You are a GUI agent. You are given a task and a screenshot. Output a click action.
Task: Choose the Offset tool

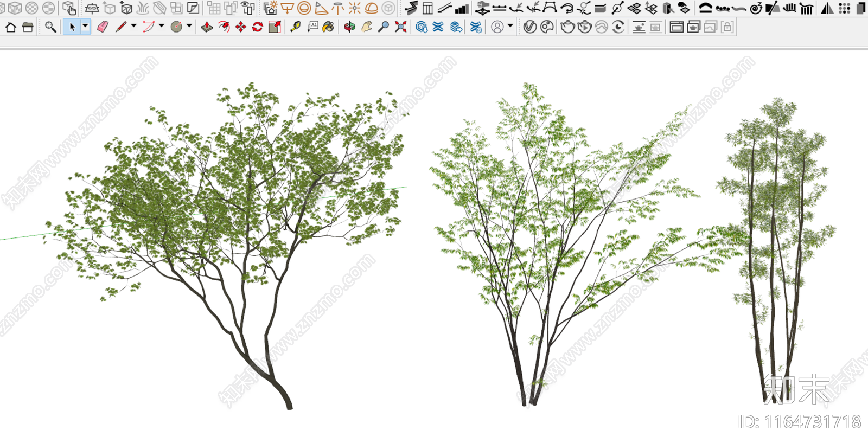pyautogui.click(x=224, y=27)
